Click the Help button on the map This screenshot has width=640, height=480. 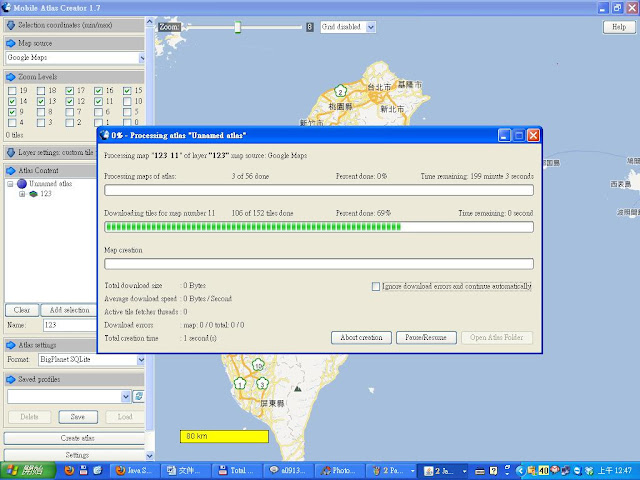coord(619,27)
